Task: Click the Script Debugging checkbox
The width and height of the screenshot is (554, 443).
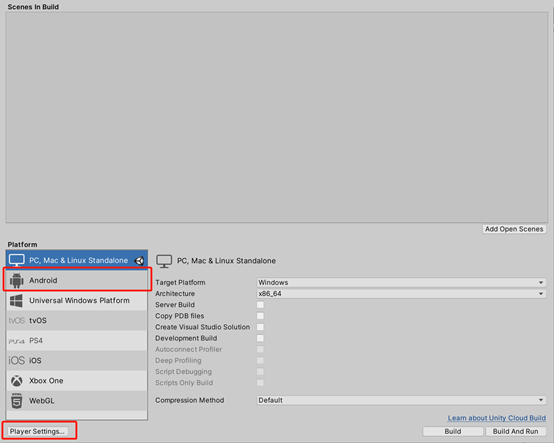Action: point(260,372)
